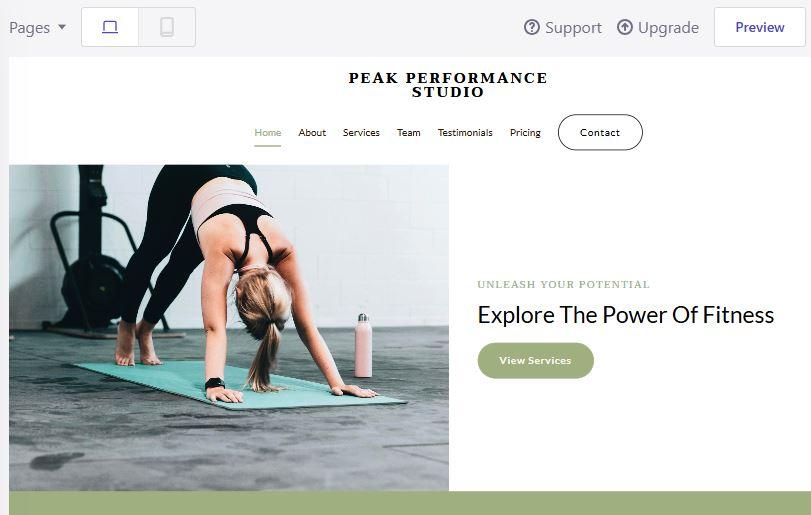Open the Support link text
The height and width of the screenshot is (515, 811).
pyautogui.click(x=573, y=27)
